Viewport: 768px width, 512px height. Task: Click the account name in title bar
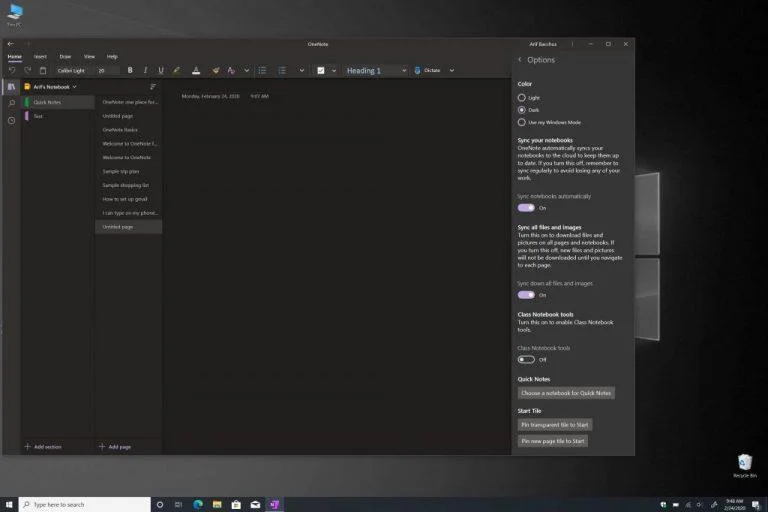tap(543, 44)
